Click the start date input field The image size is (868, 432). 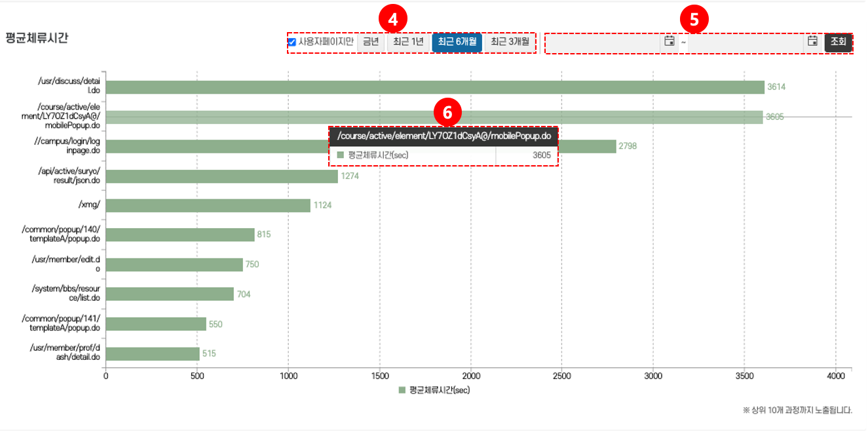603,42
